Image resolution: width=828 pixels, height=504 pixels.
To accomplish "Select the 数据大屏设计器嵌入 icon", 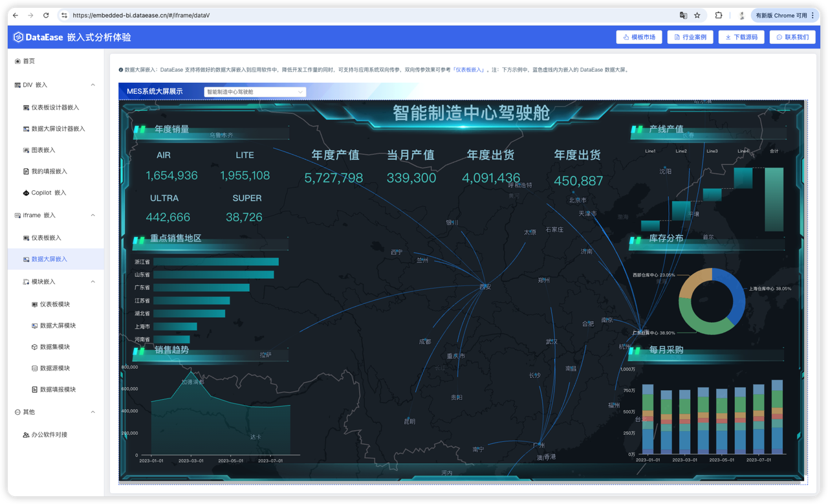I will (26, 128).
